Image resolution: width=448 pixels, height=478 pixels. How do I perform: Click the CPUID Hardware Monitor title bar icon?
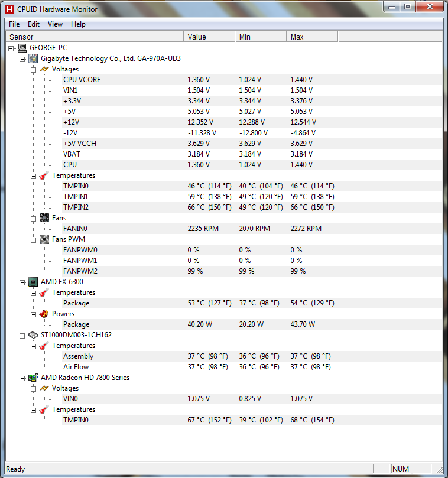[9, 9]
